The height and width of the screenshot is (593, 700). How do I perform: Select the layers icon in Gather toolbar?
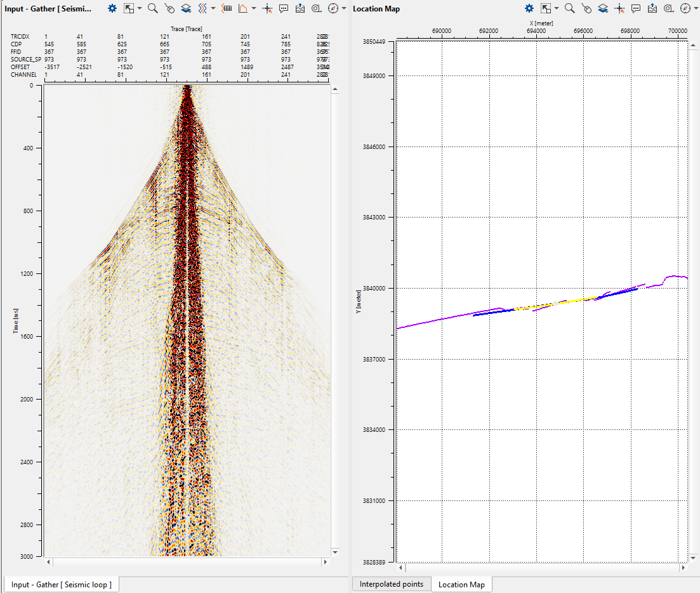point(185,8)
